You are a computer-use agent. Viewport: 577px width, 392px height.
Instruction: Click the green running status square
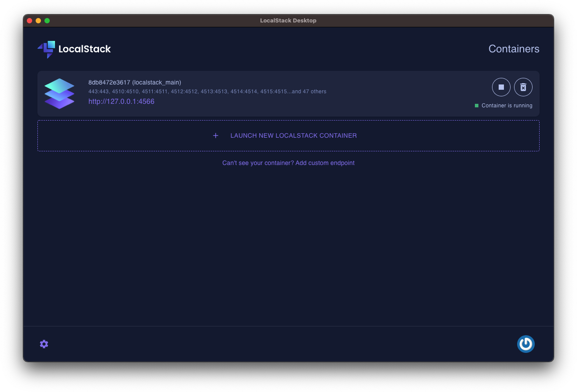pos(476,106)
